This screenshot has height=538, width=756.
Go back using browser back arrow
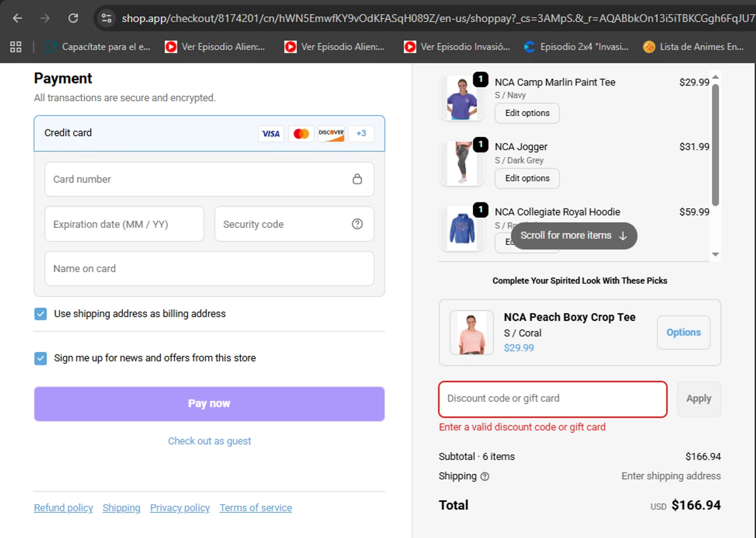pyautogui.click(x=18, y=18)
